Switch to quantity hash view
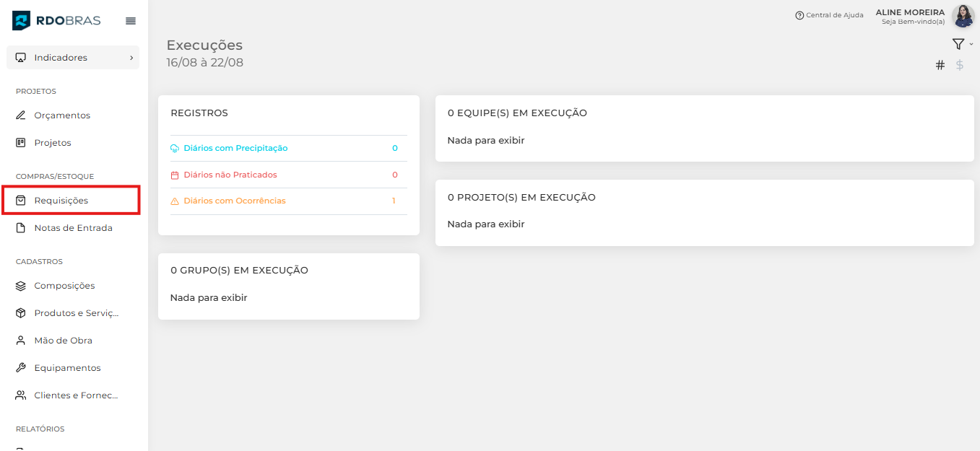 (x=940, y=65)
